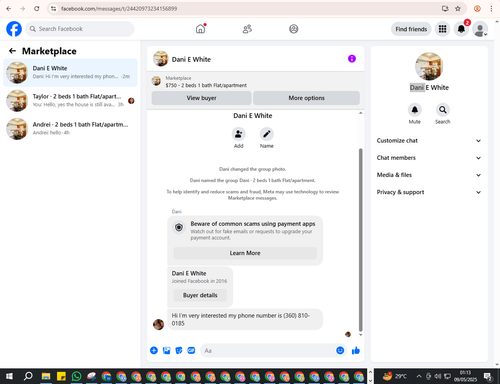This screenshot has height=384, width=500.
Task: Show hidden system tray icons
Action: pyautogui.click(x=419, y=376)
